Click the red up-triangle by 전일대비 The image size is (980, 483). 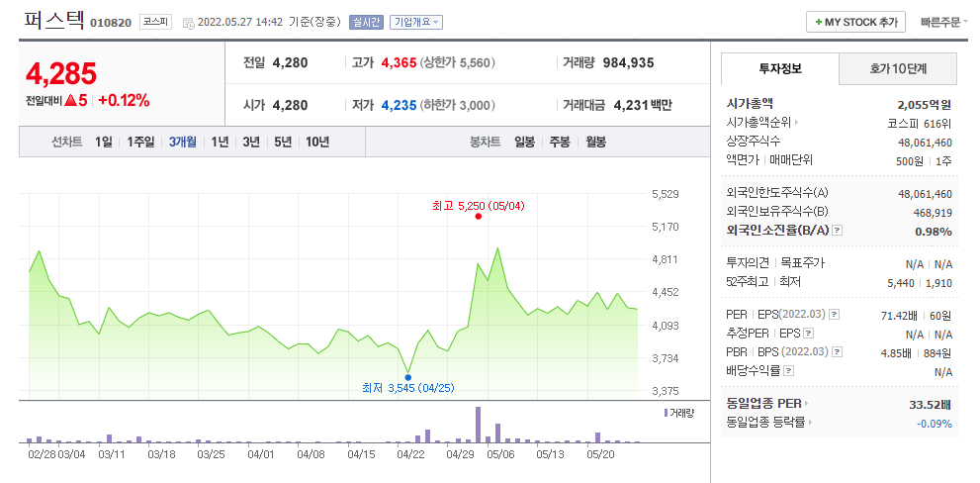point(70,100)
